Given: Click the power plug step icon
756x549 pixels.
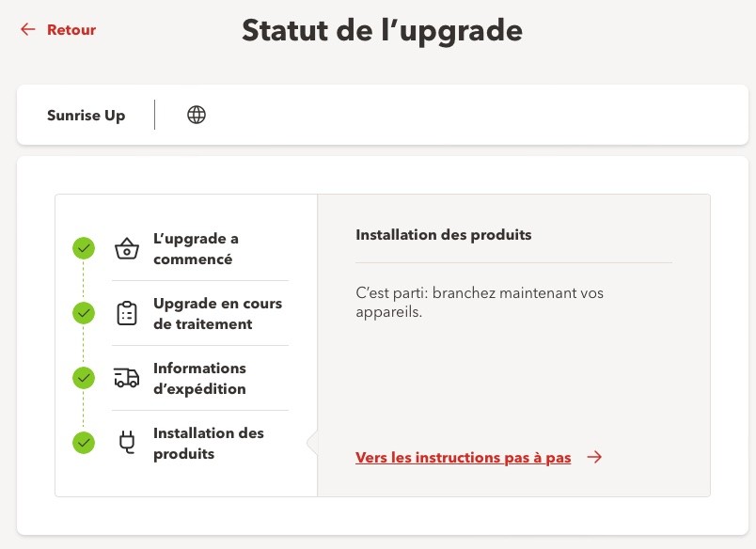Looking at the screenshot, I should pos(126,443).
